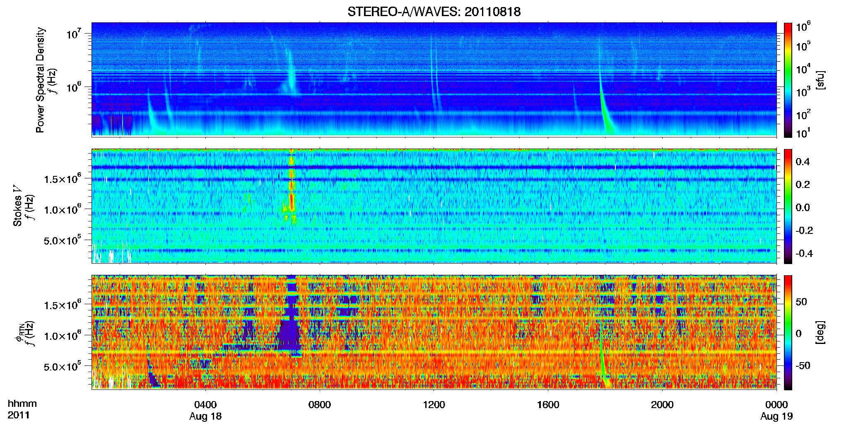The image size is (868, 447).
Task: Select the [deg] units label
Action: [820, 332]
